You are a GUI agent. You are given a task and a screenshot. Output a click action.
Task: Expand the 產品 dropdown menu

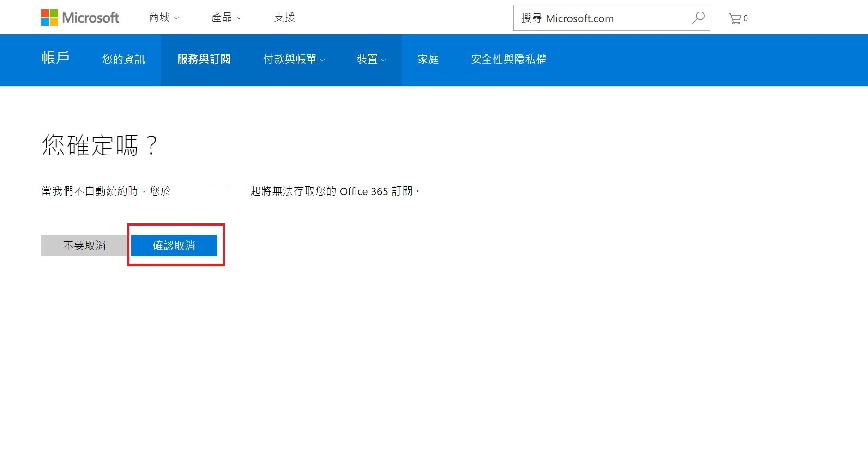[226, 18]
